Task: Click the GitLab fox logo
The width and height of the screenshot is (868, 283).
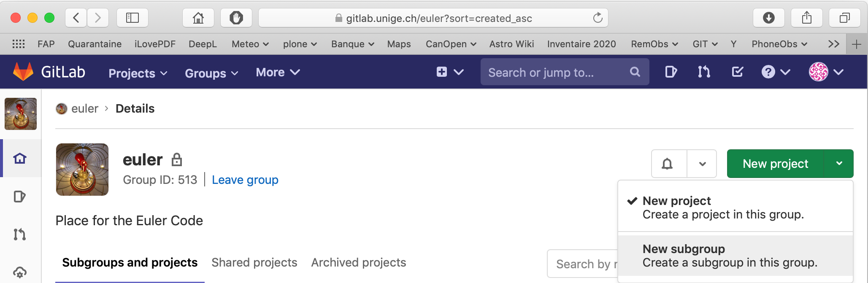Action: pos(23,72)
